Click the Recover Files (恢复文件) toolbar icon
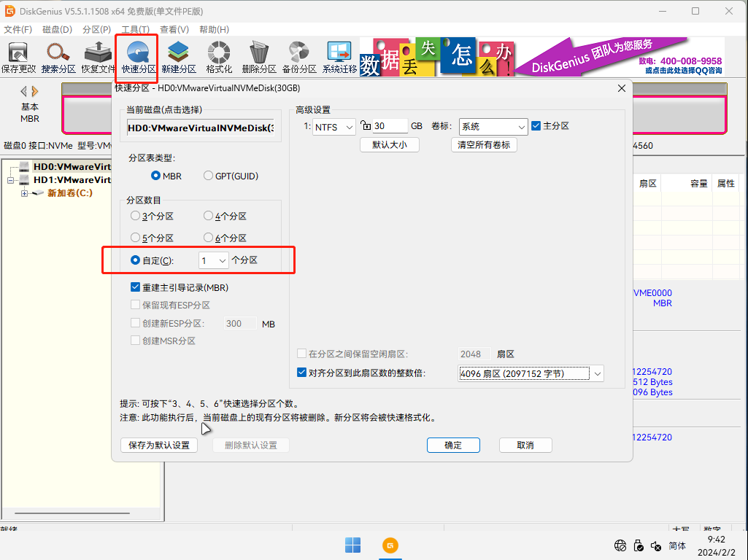748x560 pixels. pyautogui.click(x=98, y=57)
